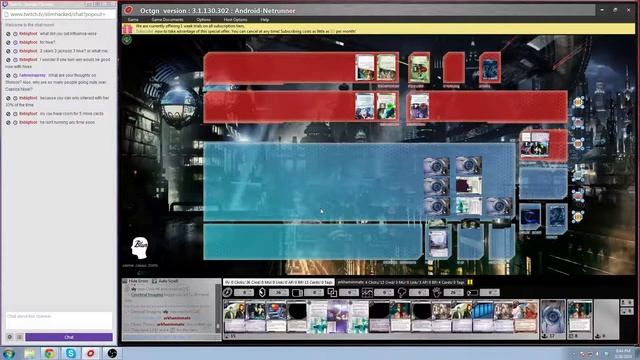The image size is (640, 360).
Task: Click the upper small button right of the piles
Action: tap(627, 303)
